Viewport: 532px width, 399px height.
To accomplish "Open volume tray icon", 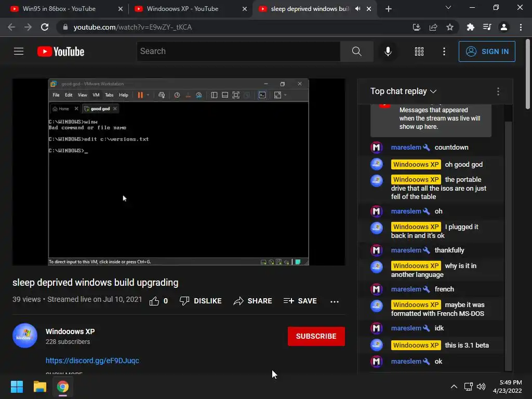I will (x=481, y=387).
